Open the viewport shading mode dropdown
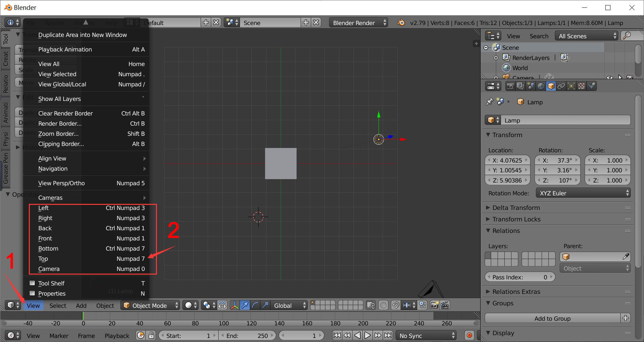 [191, 305]
